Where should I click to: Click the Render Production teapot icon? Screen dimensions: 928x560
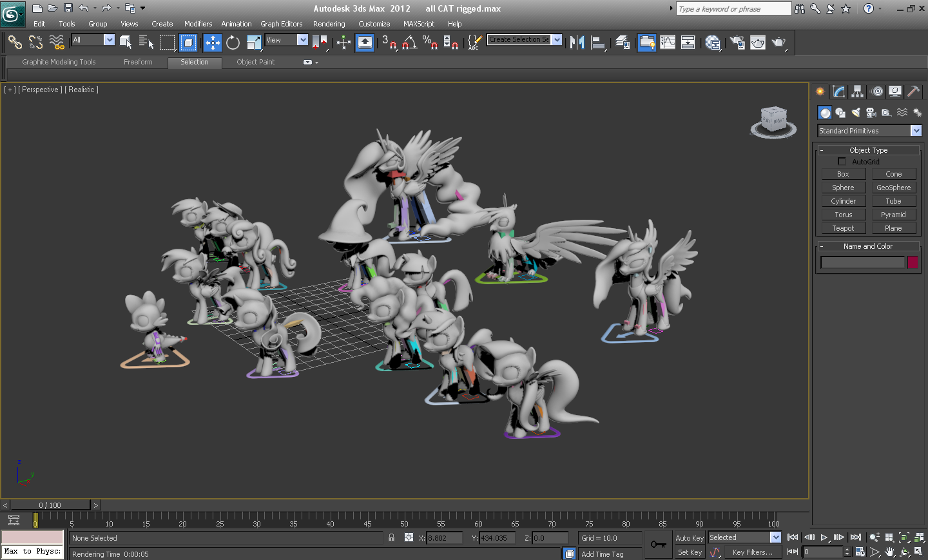click(x=779, y=43)
